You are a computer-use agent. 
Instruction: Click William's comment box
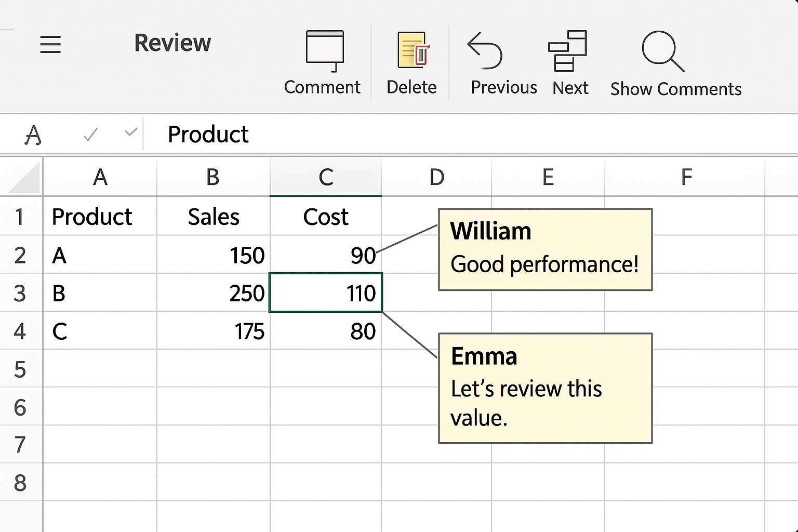pyautogui.click(x=545, y=249)
